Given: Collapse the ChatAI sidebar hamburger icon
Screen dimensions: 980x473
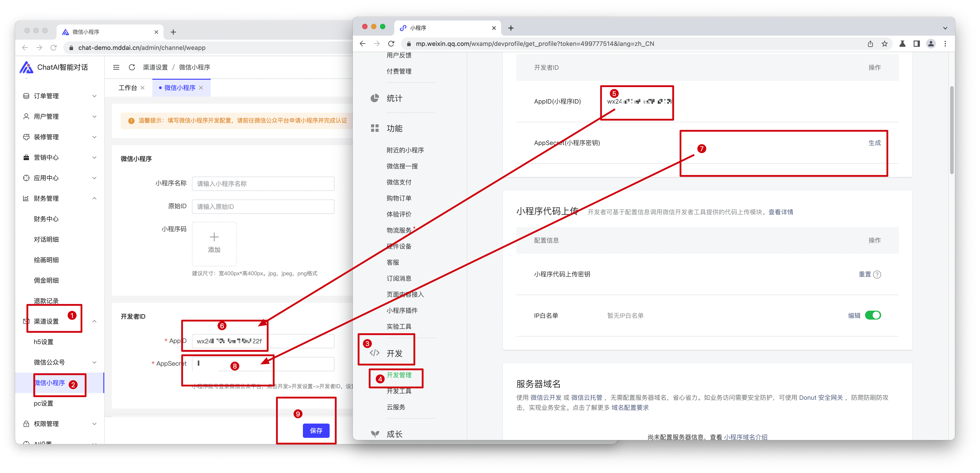Looking at the screenshot, I should coord(116,67).
